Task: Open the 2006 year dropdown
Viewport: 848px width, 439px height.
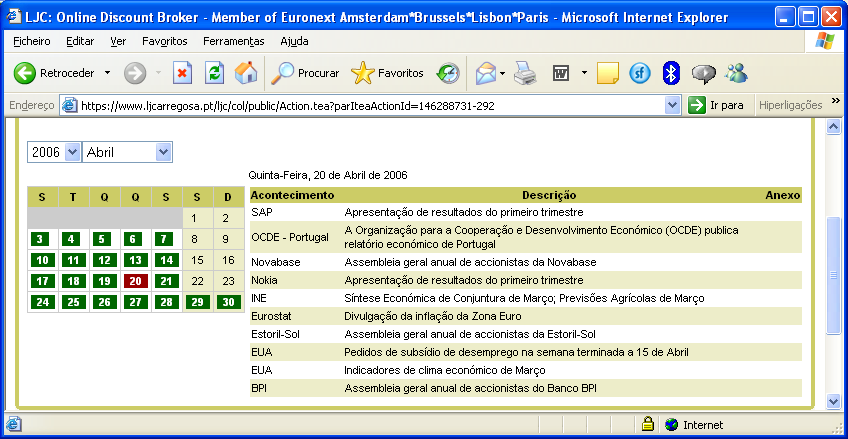Action: click(72, 152)
